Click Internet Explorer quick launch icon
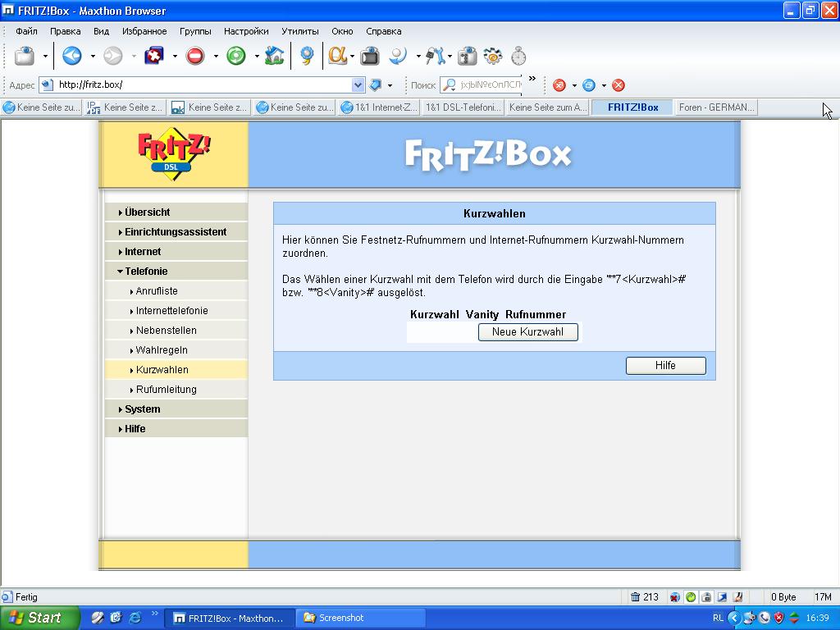 [135, 618]
